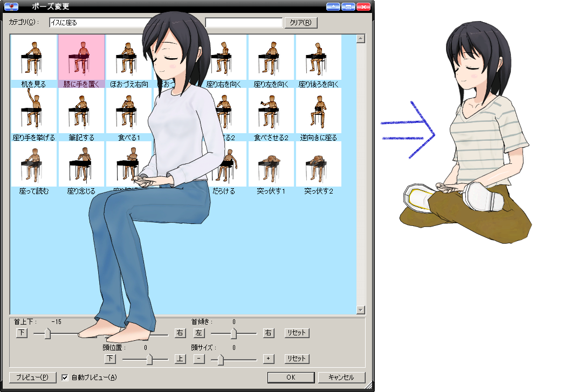Click the キャンセル button

[x=342, y=377]
